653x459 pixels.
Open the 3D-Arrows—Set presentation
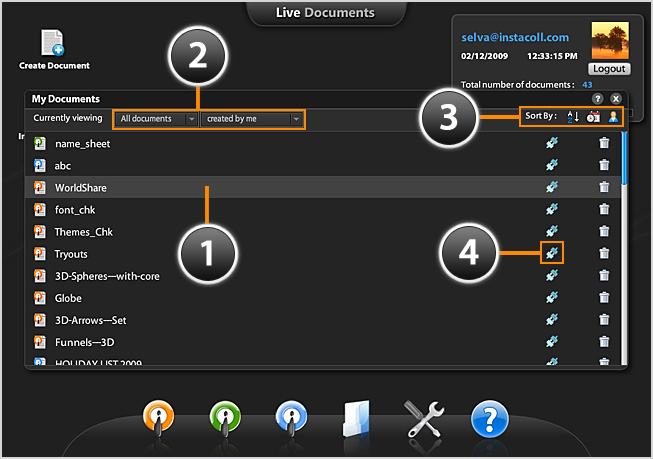[90, 320]
